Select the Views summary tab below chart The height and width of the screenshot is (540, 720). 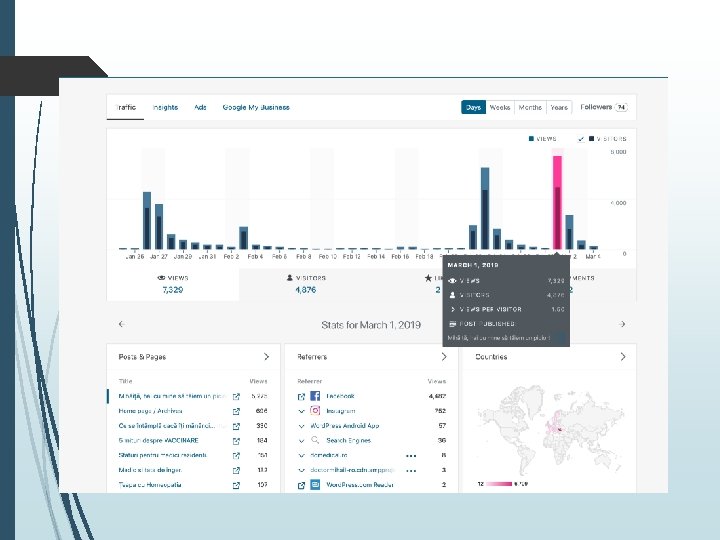(x=173, y=284)
